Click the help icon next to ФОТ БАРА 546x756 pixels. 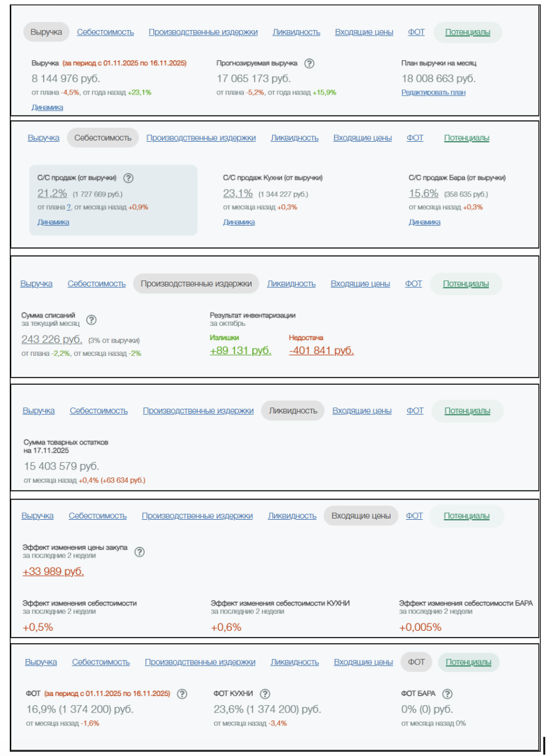447,694
